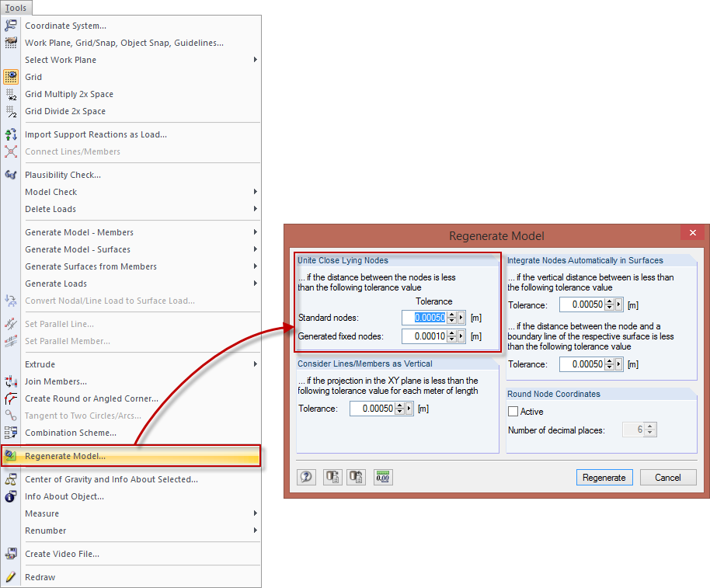This screenshot has height=588, width=710.
Task: Click boundary line tolerance input field
Action: tap(582, 364)
